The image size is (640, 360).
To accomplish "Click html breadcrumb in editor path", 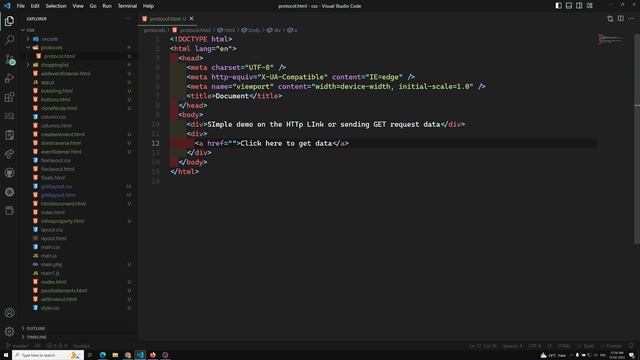I will point(226,30).
